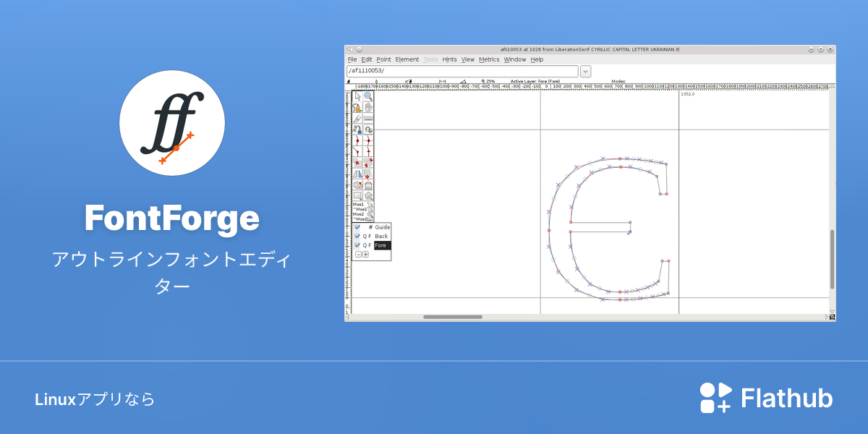Click the window menu icon in title bar

tap(349, 49)
